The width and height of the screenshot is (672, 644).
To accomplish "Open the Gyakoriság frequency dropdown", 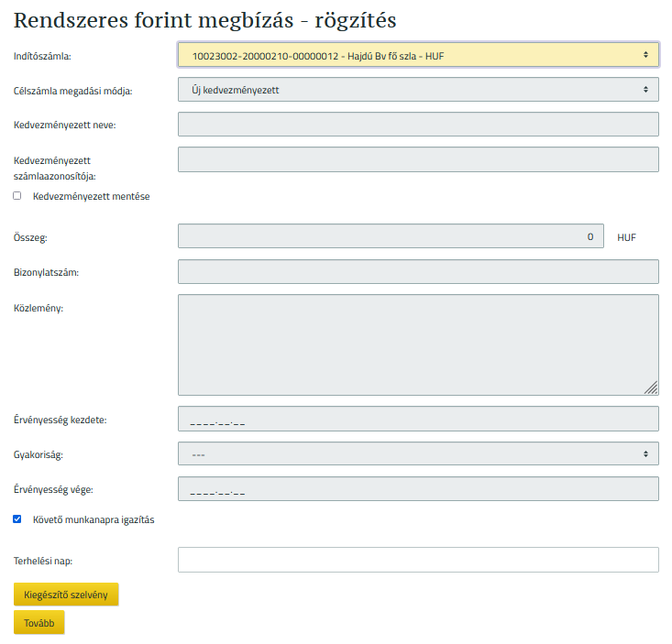I will click(418, 454).
